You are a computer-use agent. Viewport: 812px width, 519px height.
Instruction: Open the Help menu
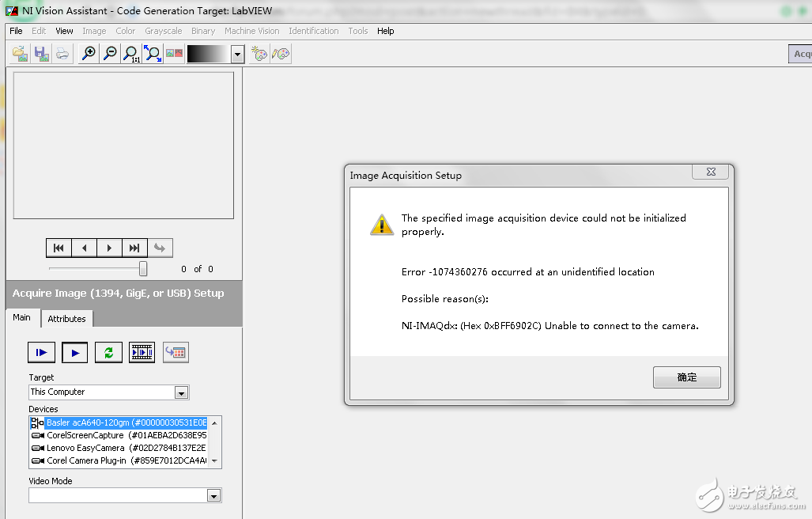[x=385, y=31]
